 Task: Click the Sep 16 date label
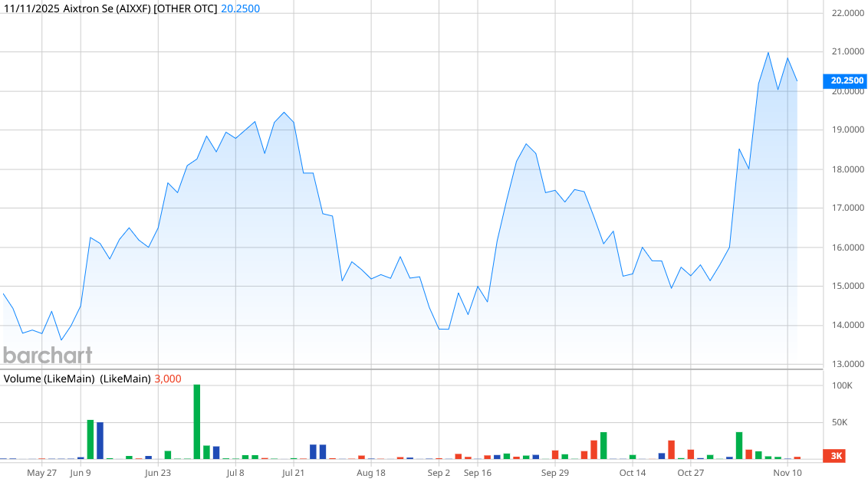click(x=478, y=473)
